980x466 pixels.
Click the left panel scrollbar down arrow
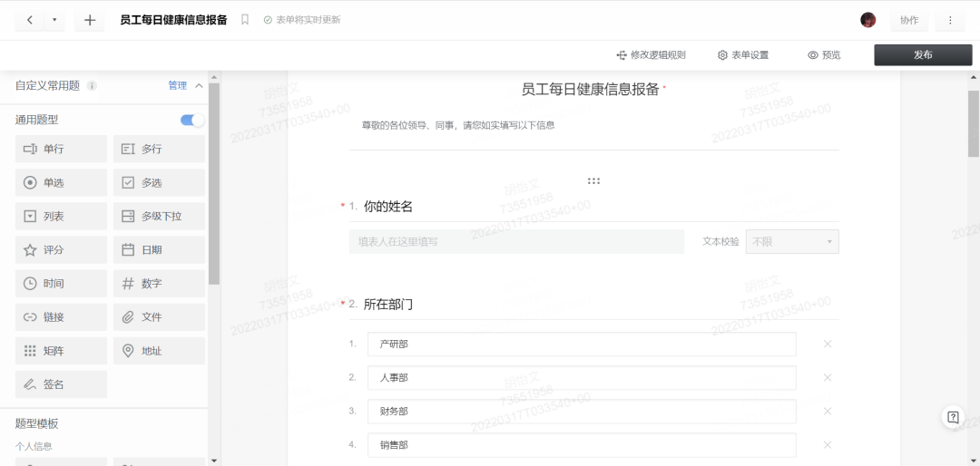click(214, 461)
